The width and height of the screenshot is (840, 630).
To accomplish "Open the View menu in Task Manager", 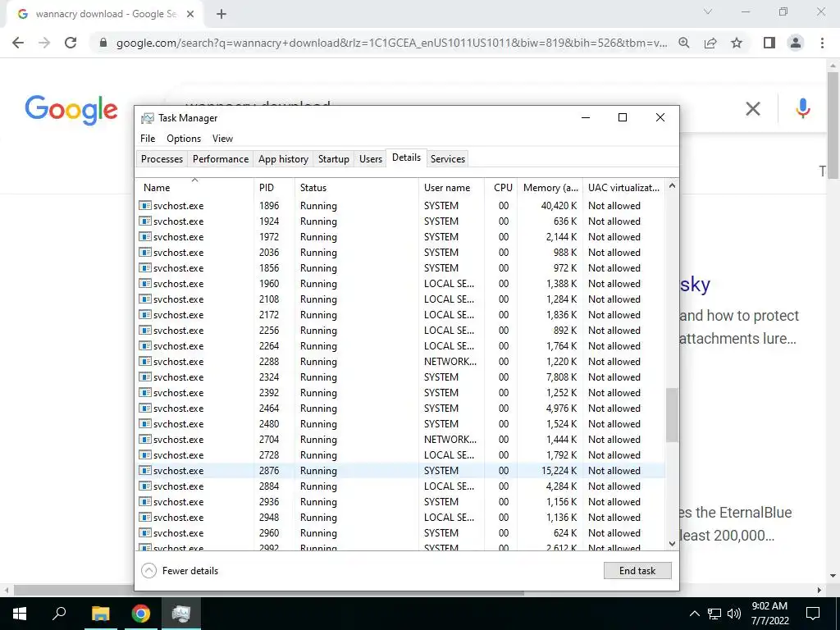I will point(222,138).
